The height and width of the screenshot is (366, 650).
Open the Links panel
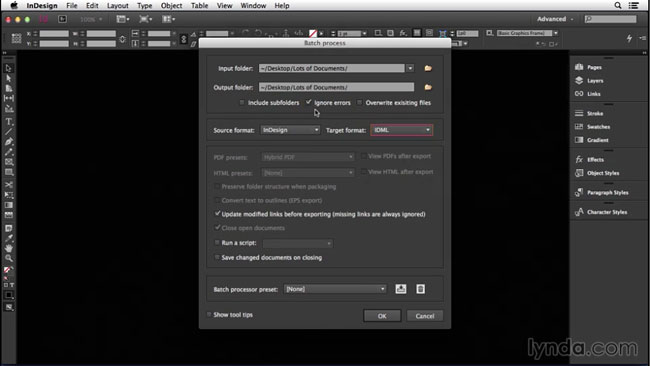pos(587,94)
